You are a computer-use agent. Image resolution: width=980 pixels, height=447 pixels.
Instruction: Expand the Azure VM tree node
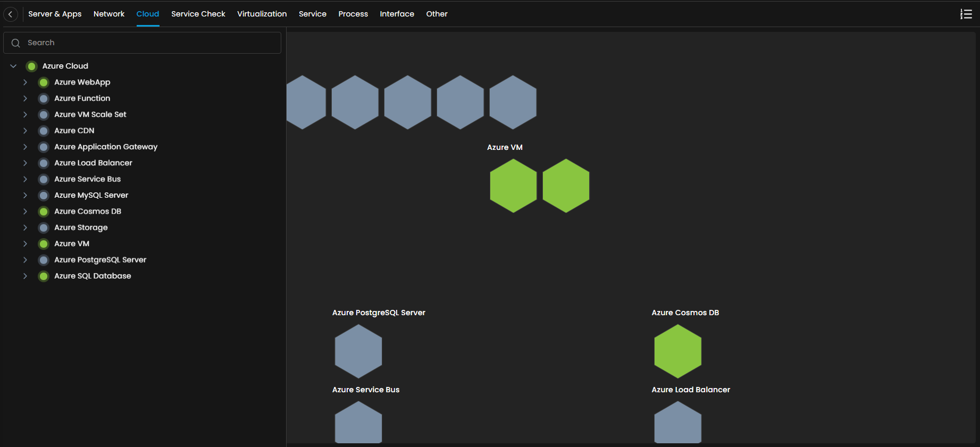(25, 244)
